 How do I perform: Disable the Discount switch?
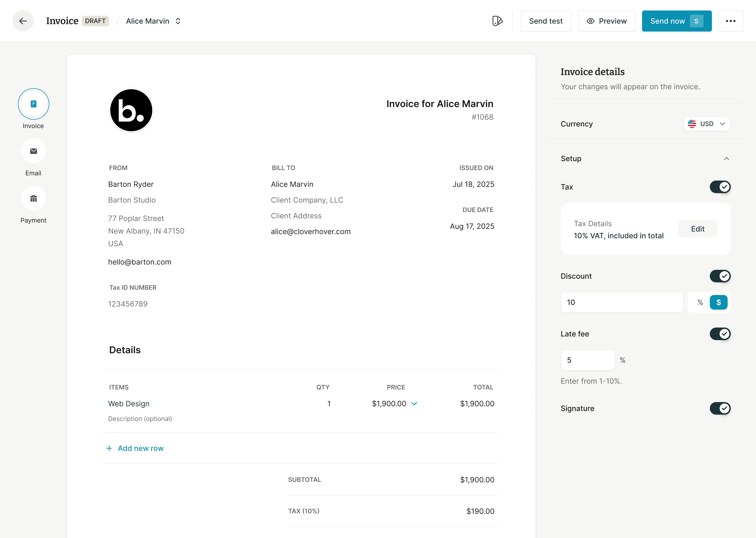pyautogui.click(x=720, y=276)
